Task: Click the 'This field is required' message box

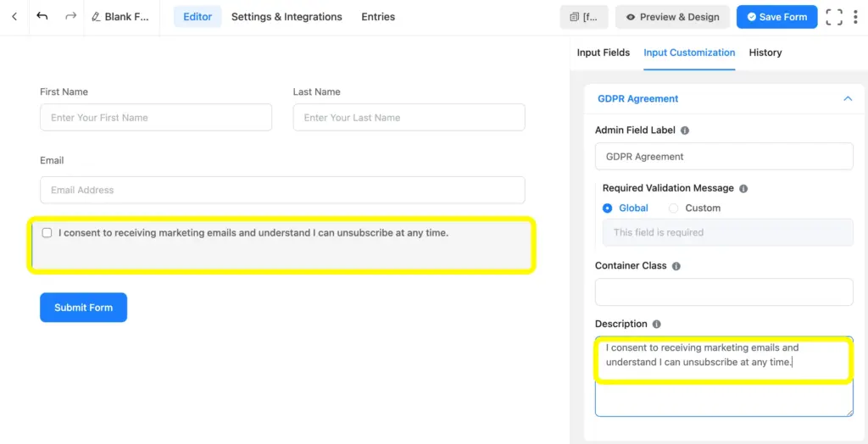Action: [728, 232]
